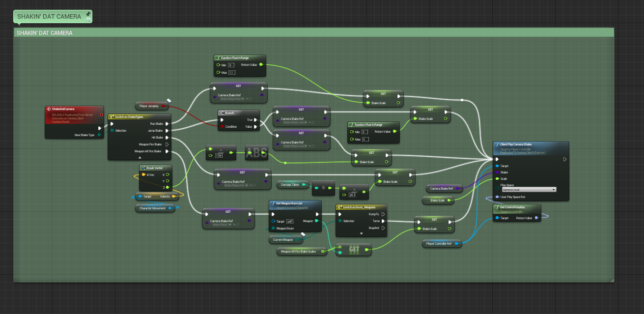Click the comment box bottom-right resize handle
644x314 pixels.
tap(612, 280)
